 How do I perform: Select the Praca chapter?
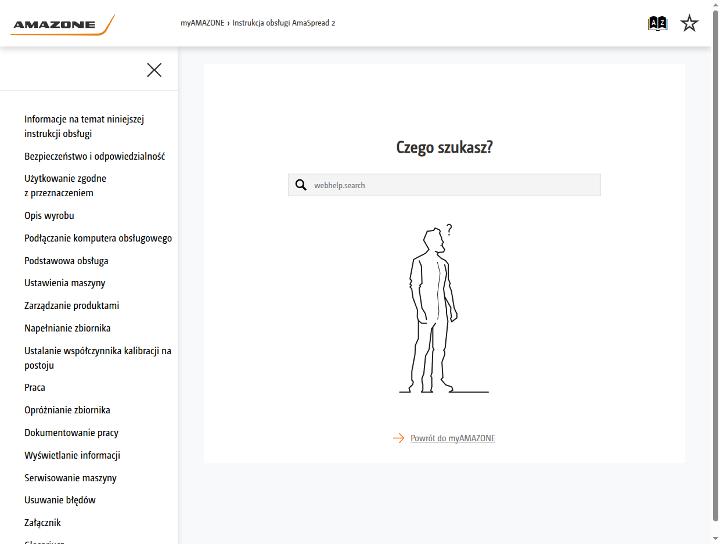(x=35, y=387)
